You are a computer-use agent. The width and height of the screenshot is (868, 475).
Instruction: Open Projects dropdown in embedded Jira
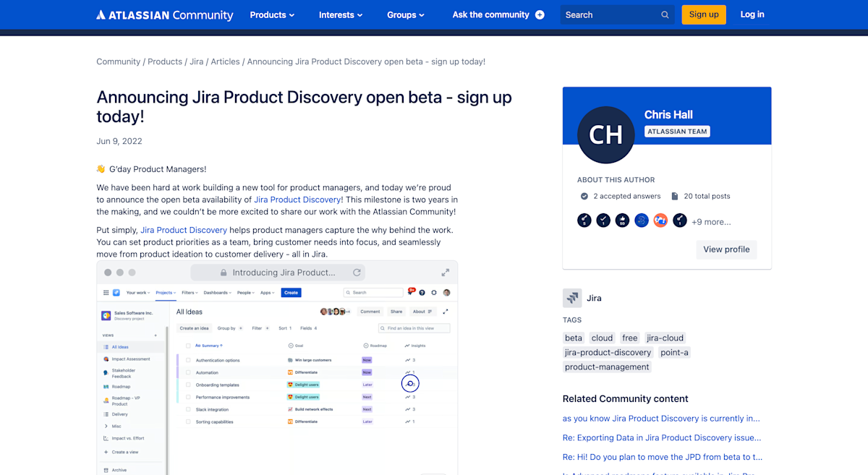166,293
